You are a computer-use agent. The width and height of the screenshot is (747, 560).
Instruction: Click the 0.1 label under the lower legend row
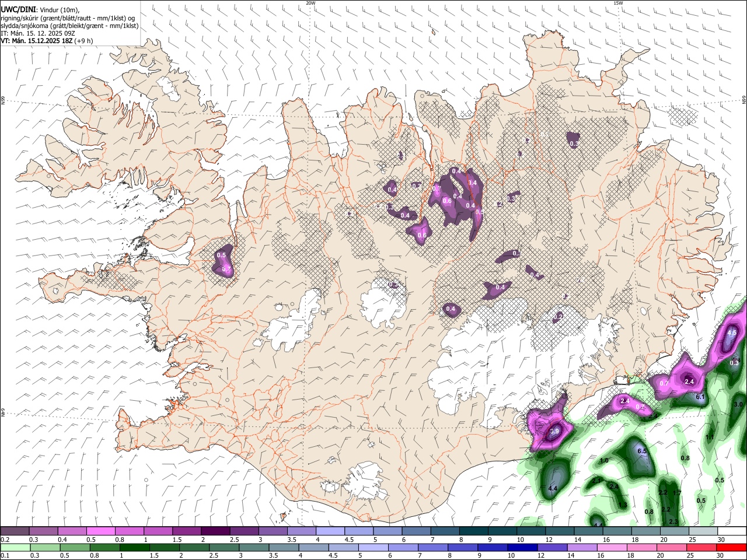click(5, 555)
